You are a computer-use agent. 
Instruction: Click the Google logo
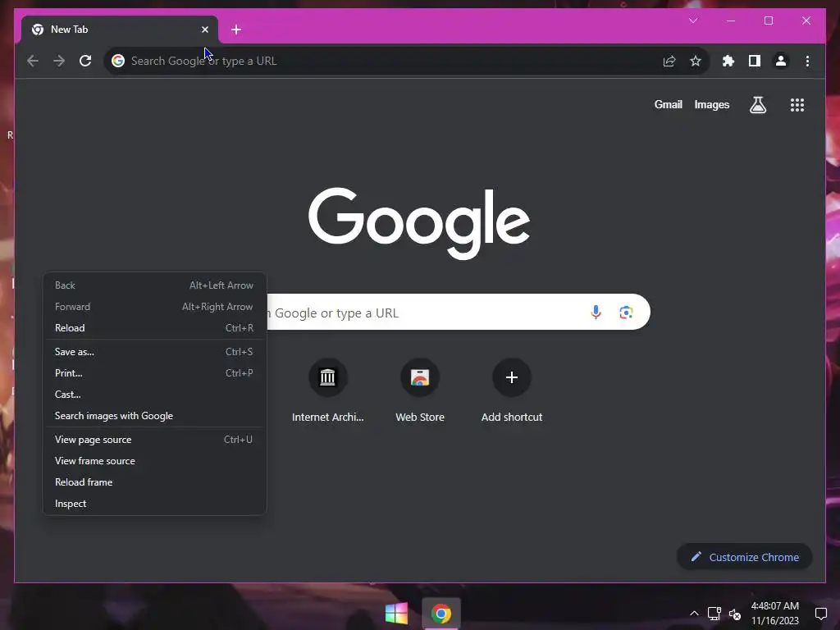click(419, 223)
